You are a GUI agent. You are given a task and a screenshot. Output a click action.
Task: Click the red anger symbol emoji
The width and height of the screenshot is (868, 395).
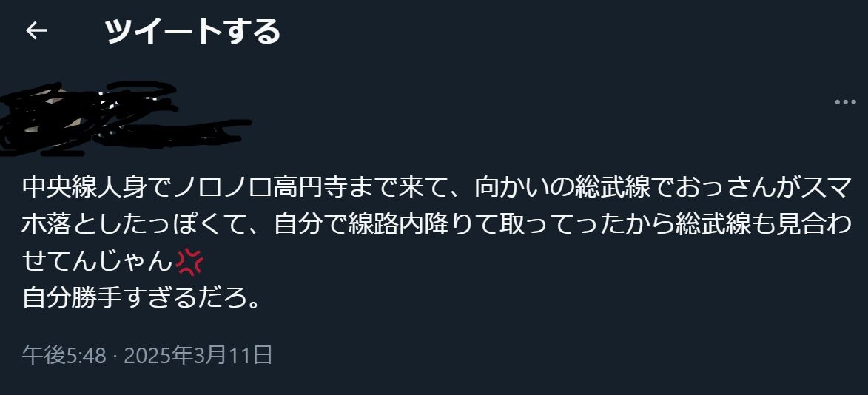coord(189,262)
